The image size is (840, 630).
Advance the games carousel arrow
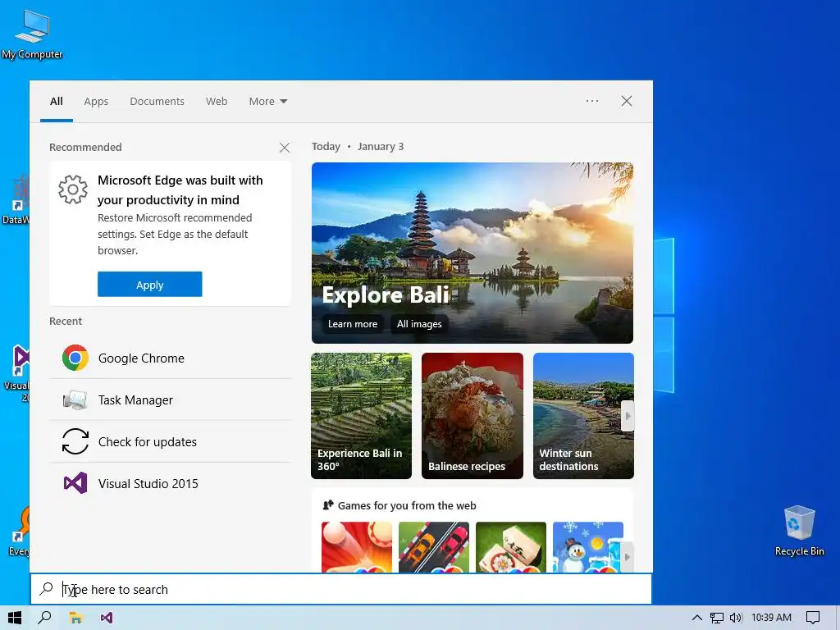pyautogui.click(x=628, y=557)
